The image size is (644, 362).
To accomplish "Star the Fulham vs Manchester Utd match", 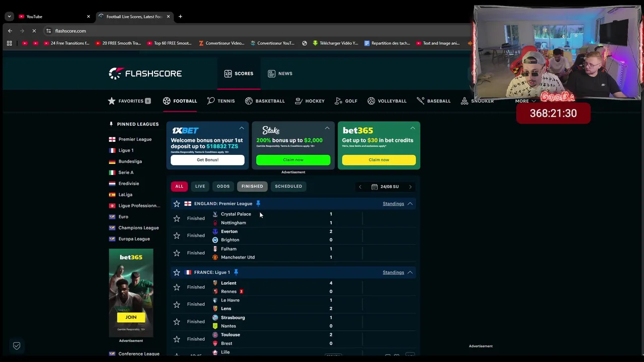I will click(x=177, y=253).
